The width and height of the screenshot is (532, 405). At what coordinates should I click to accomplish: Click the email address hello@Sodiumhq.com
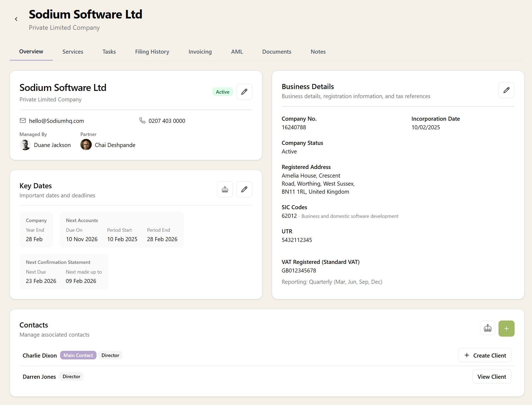click(x=56, y=120)
